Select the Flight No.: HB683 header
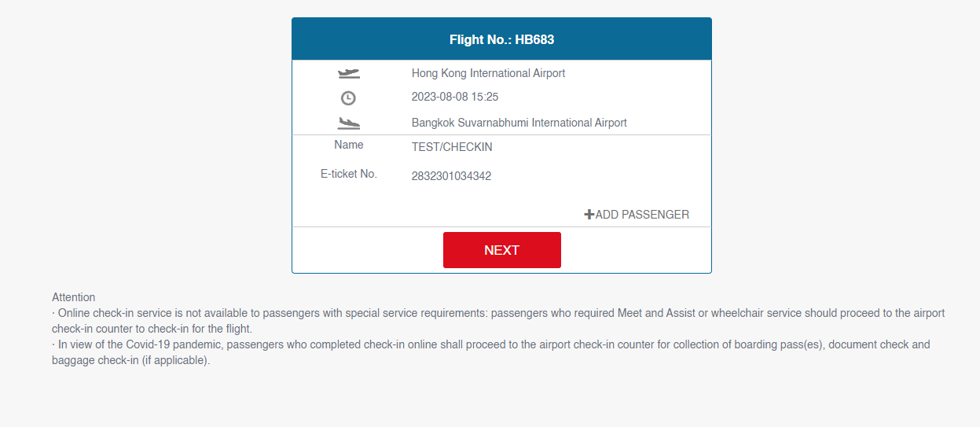 click(501, 39)
